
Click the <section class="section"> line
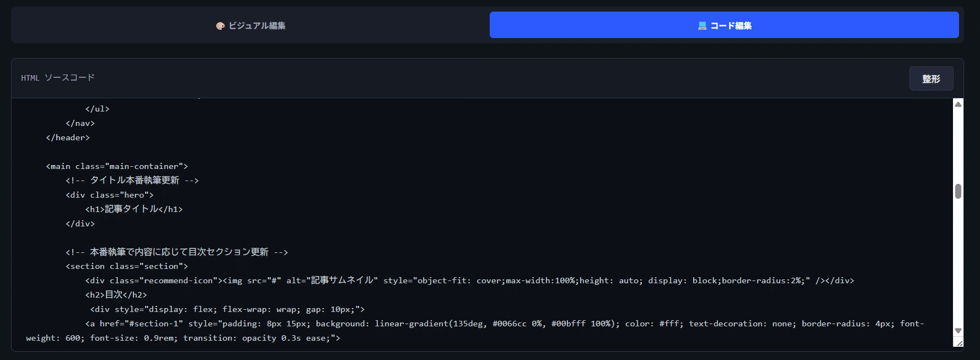point(127,266)
